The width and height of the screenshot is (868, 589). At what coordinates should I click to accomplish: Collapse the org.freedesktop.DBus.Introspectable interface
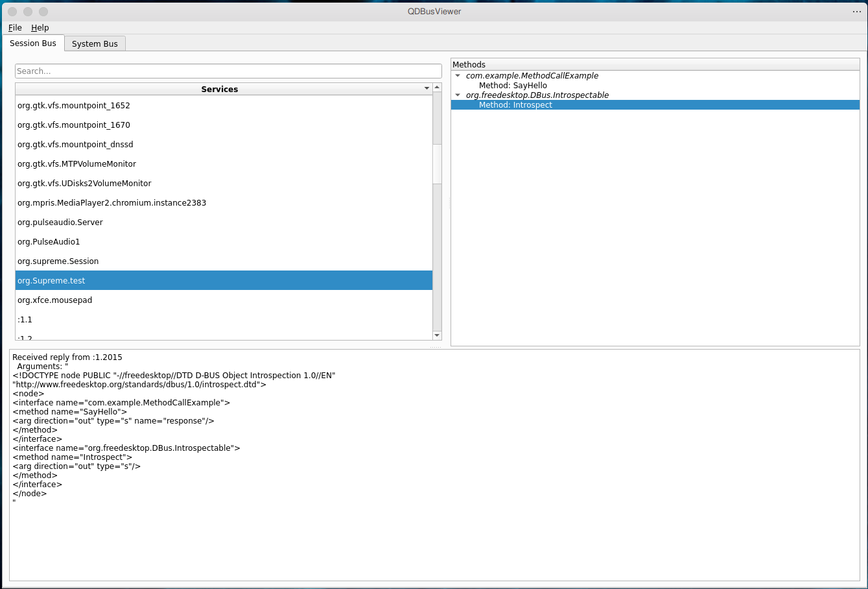click(458, 95)
